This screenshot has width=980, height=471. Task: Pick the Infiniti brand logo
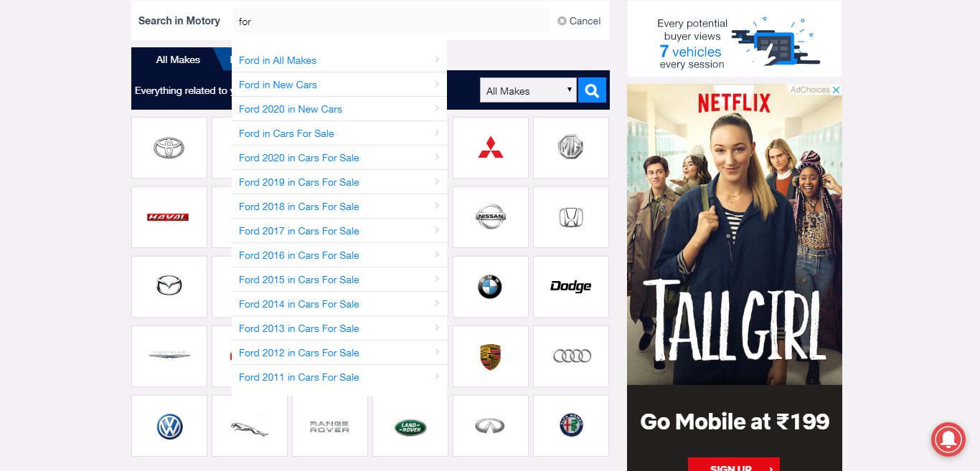491,426
